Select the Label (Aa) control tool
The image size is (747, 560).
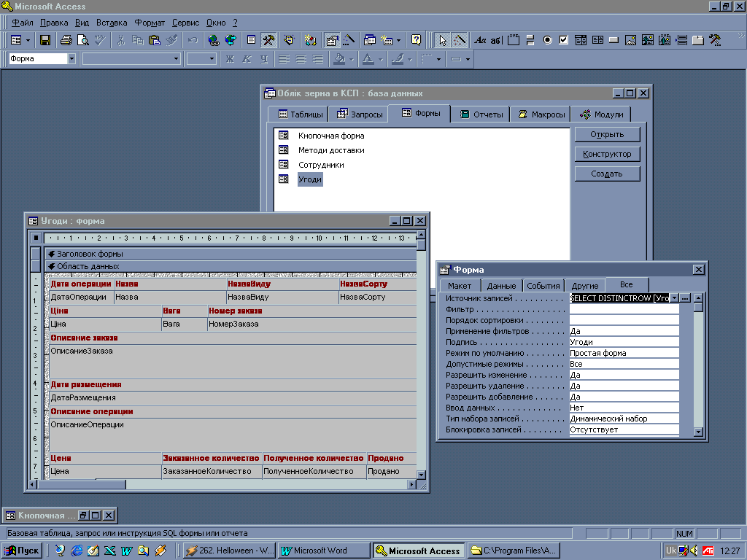480,40
